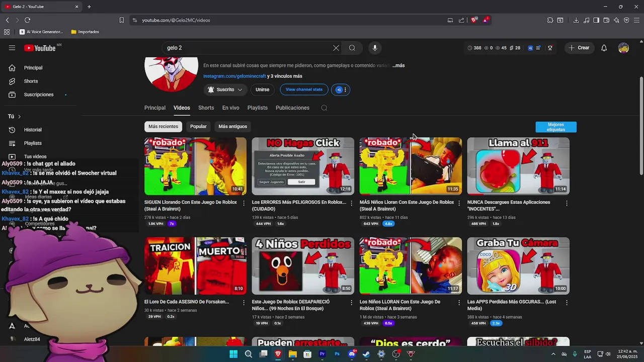
Task: Open the YouTube guide hamburger menu
Action: coord(12,48)
